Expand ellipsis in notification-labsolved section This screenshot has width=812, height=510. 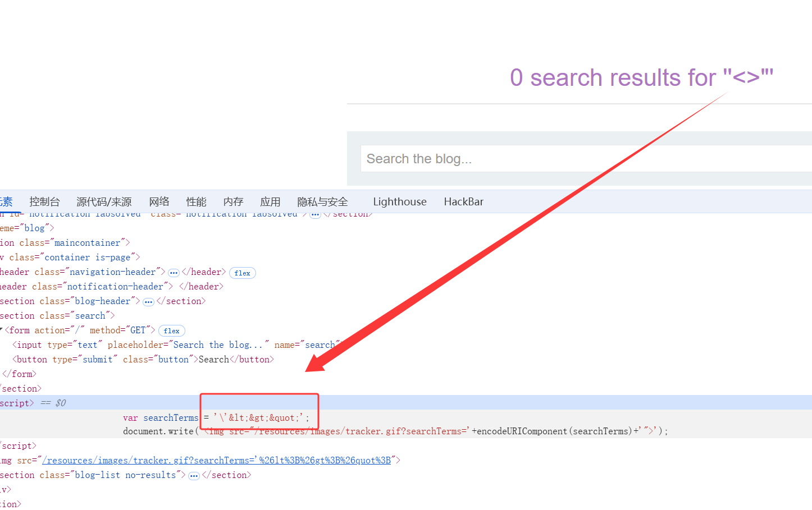[315, 215]
